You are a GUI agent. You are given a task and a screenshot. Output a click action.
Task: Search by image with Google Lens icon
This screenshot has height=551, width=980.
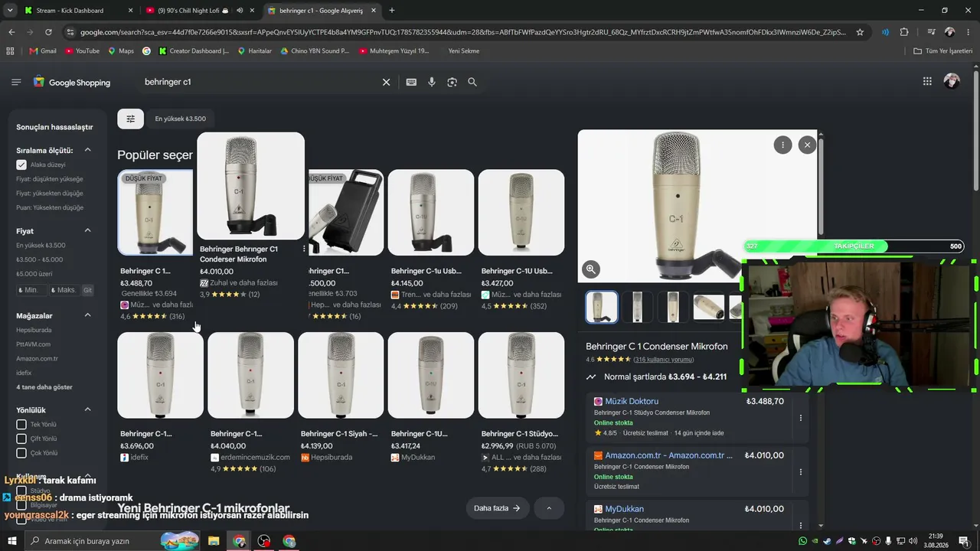tap(452, 82)
